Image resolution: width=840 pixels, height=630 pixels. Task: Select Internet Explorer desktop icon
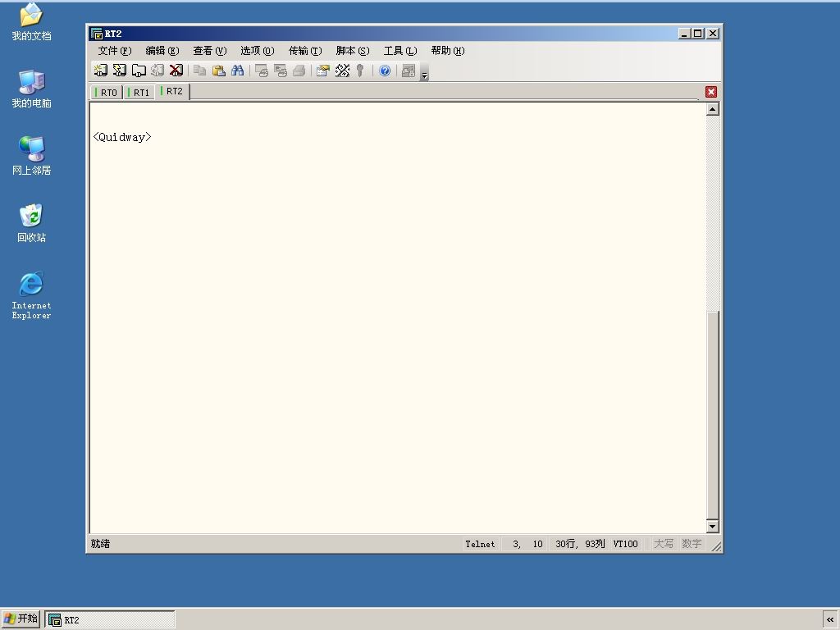click(x=31, y=295)
